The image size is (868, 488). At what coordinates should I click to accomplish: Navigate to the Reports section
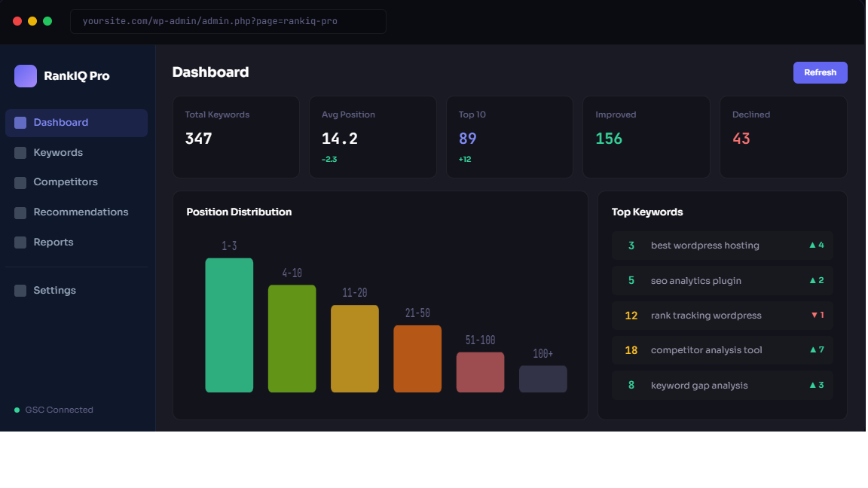click(55, 242)
